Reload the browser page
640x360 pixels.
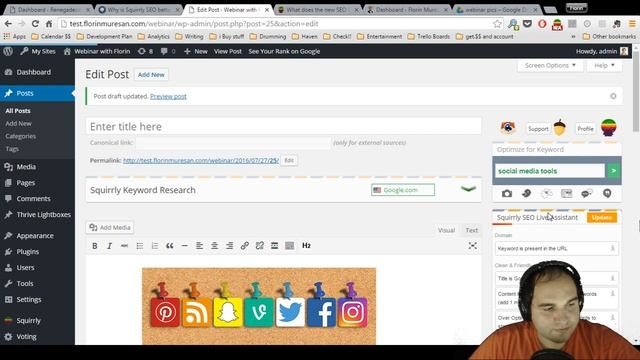click(35, 24)
